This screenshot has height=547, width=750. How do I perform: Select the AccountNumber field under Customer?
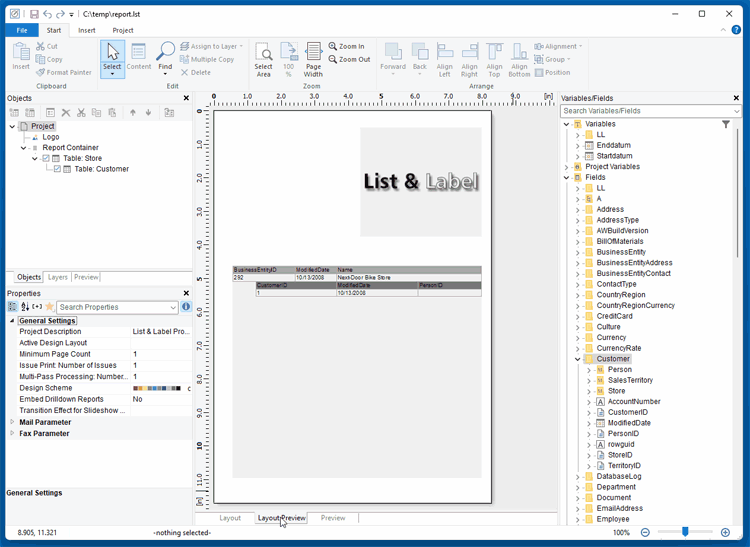[634, 402]
